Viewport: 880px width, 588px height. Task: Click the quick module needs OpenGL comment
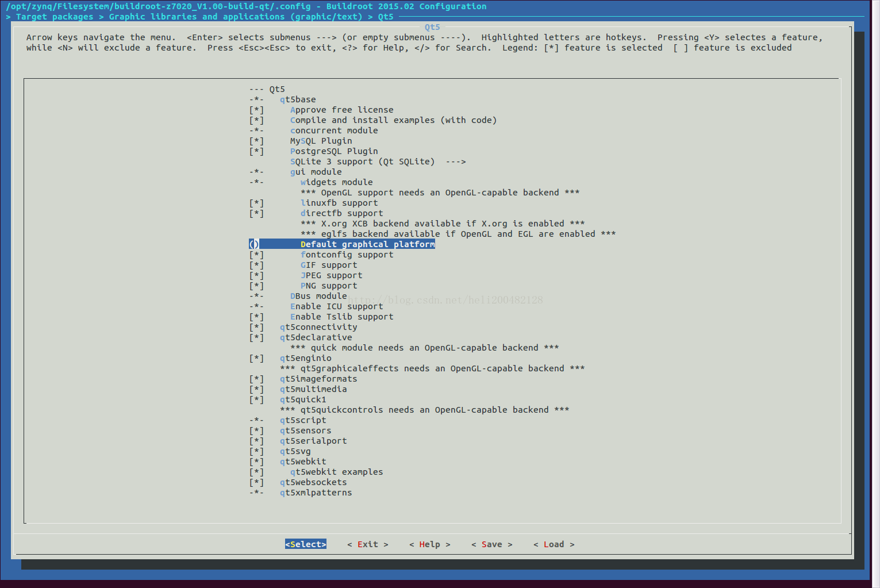point(425,348)
